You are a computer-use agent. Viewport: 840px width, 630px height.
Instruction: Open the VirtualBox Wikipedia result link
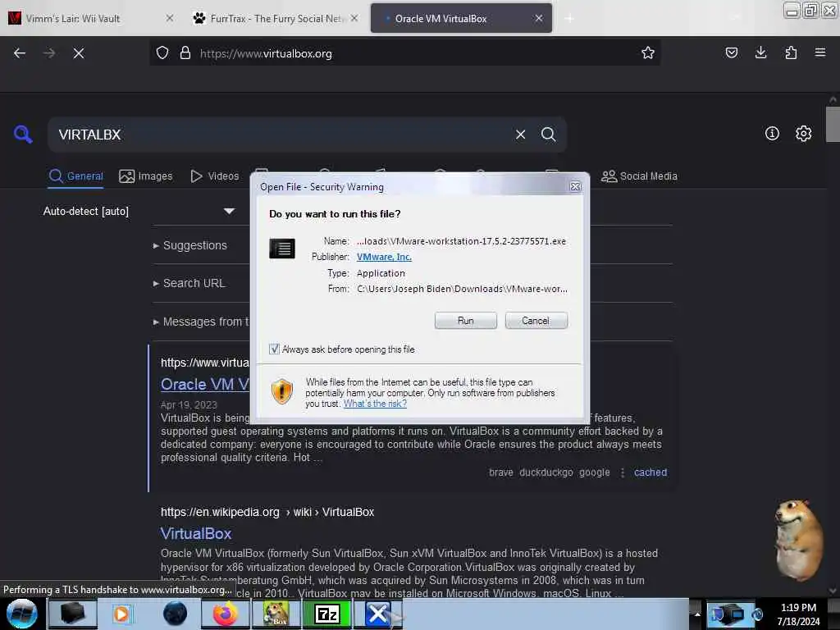point(196,533)
